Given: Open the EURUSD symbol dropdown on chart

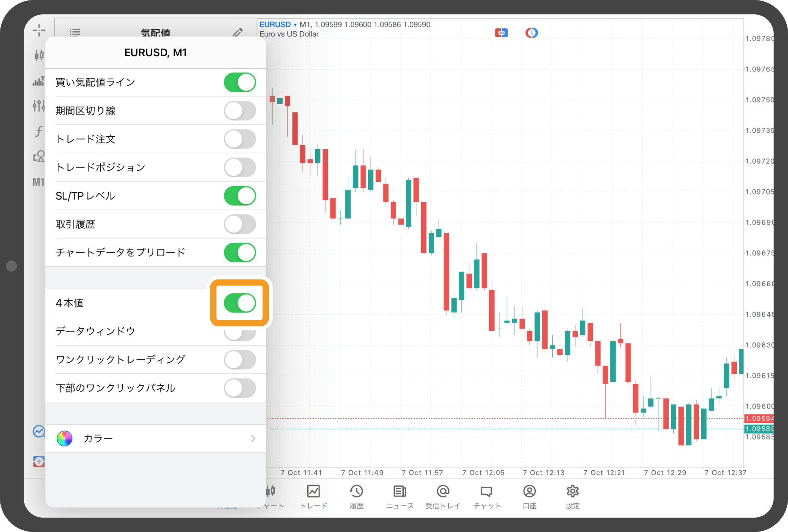Looking at the screenshot, I should click(x=278, y=25).
